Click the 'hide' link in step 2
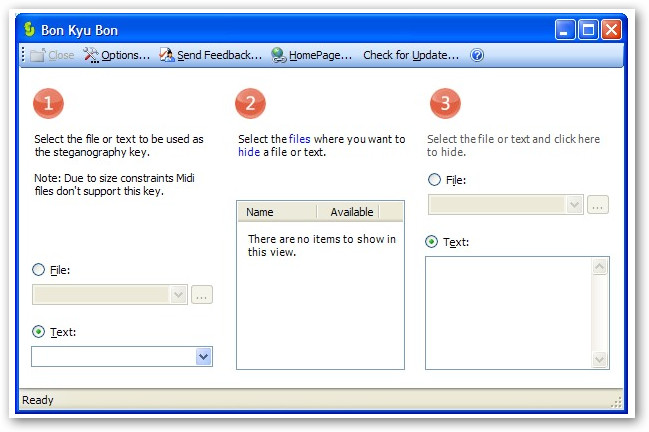 tap(249, 152)
